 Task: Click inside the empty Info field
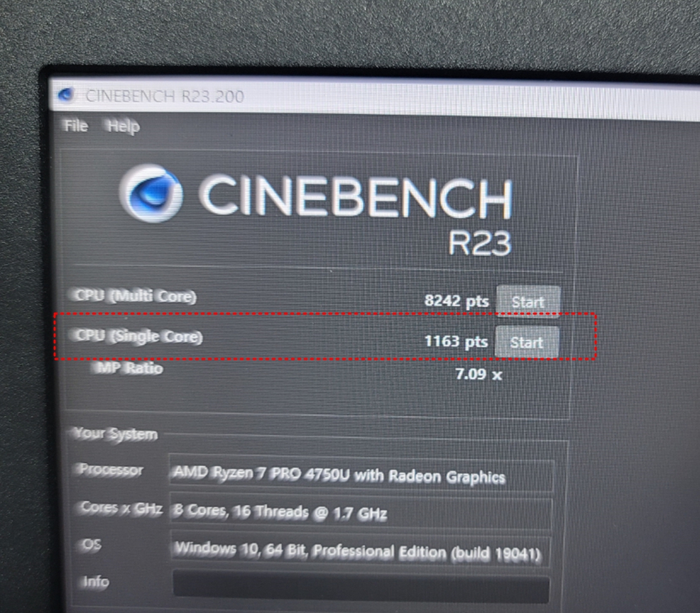[x=361, y=586]
